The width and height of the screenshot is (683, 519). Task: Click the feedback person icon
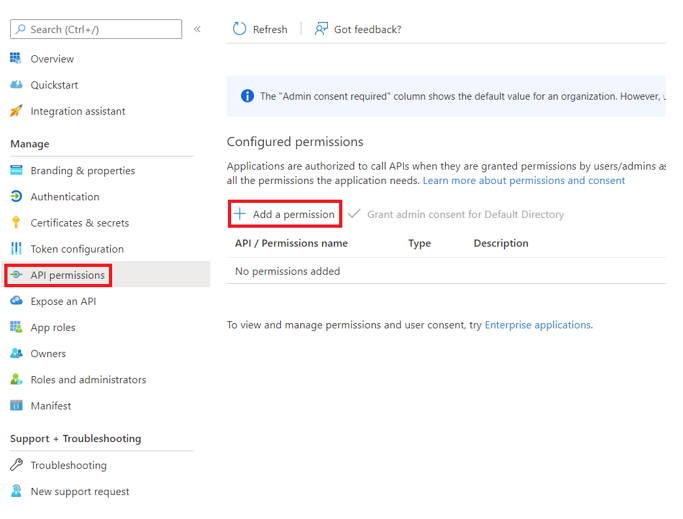click(321, 29)
